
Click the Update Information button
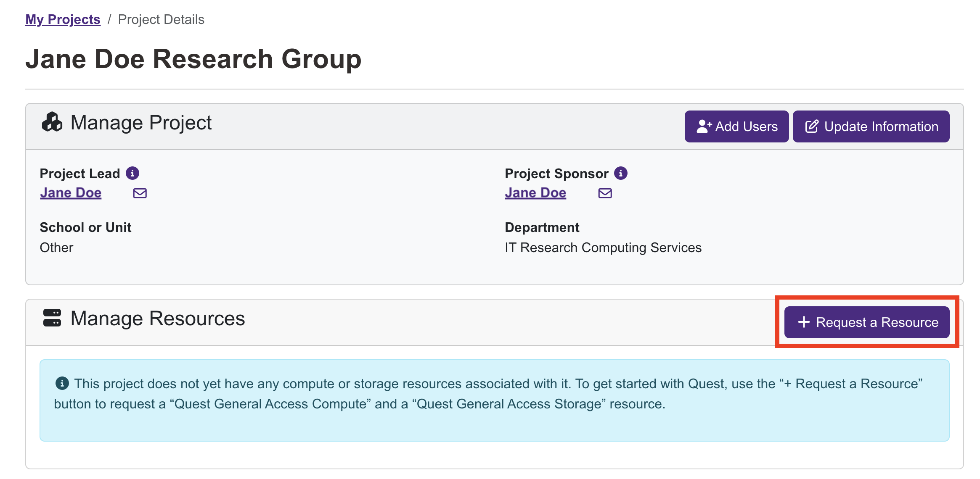pos(871,126)
